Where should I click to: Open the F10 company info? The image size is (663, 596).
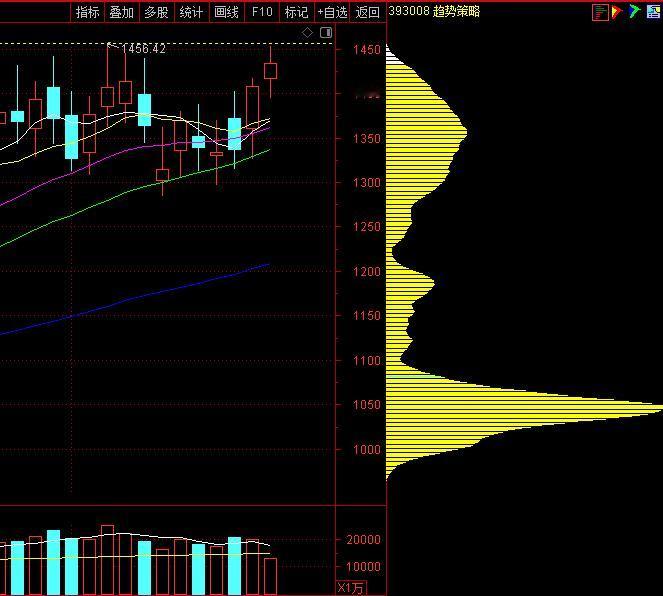[262, 12]
